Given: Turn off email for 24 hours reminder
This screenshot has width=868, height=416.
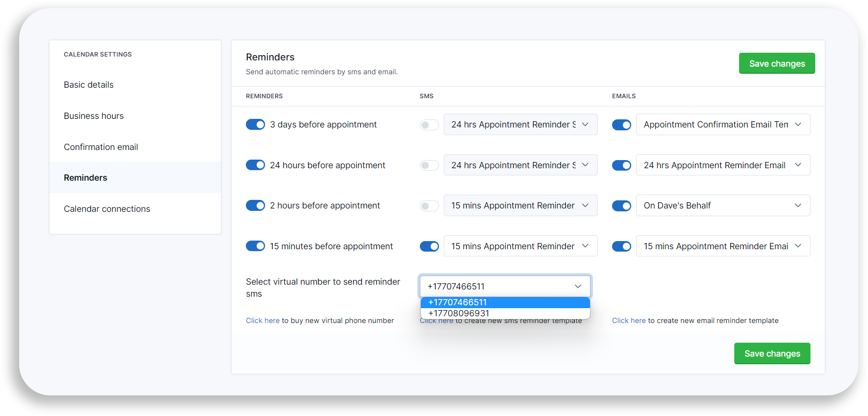Looking at the screenshot, I should [621, 165].
